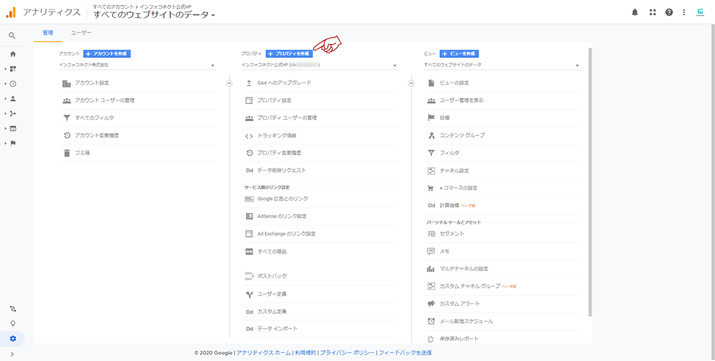
Task: Click the プライバシー ポリシー footer link
Action: pos(347,353)
